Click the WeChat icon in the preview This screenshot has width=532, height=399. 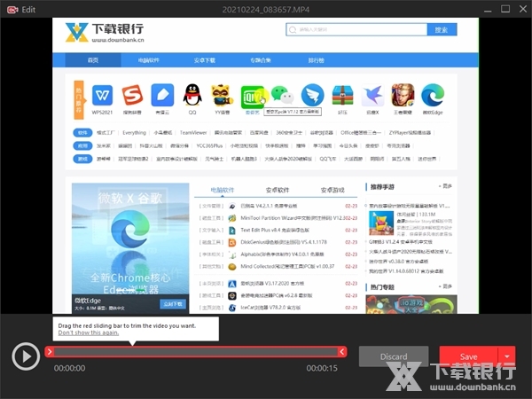(x=282, y=95)
